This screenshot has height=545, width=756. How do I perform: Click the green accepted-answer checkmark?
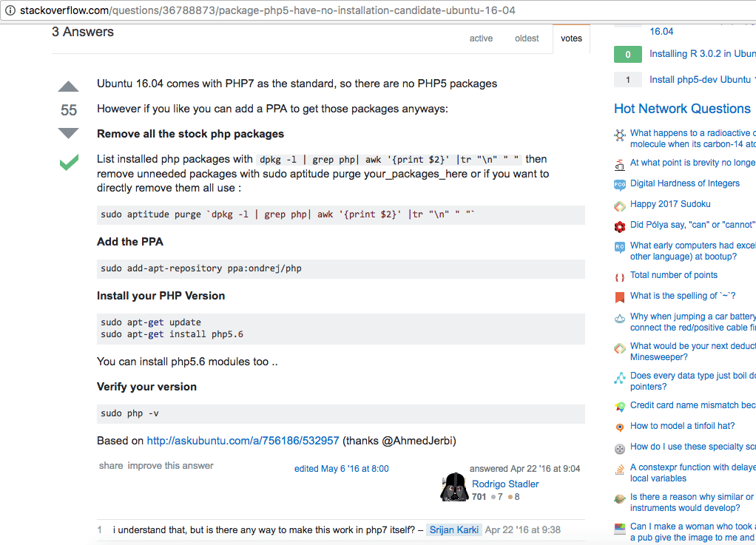tap(69, 162)
